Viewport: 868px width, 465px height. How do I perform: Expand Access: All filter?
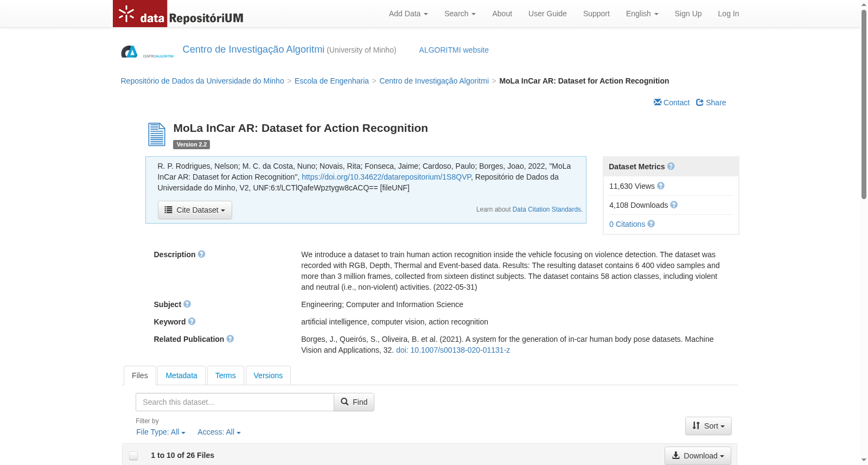pos(219,432)
